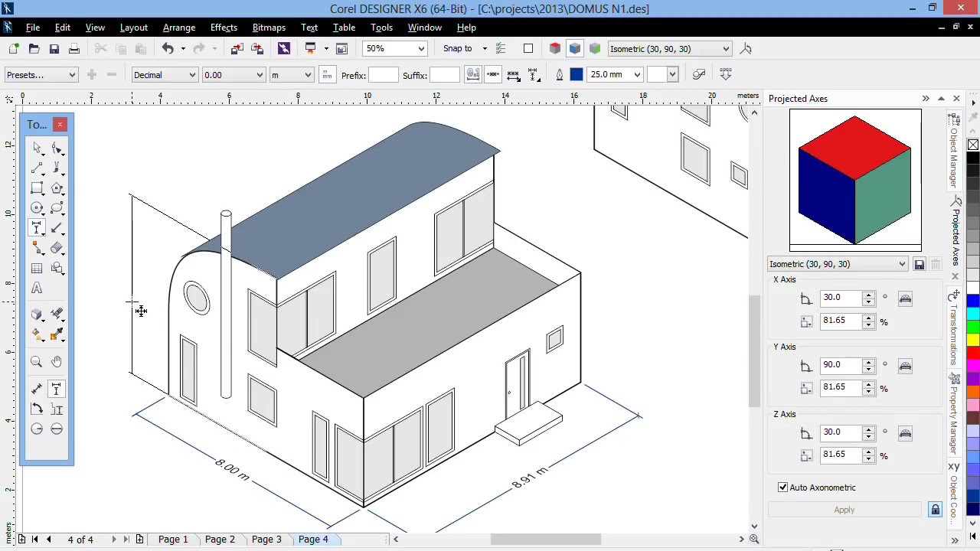Select the angular dimension tool
The image size is (980, 551).
[37, 409]
